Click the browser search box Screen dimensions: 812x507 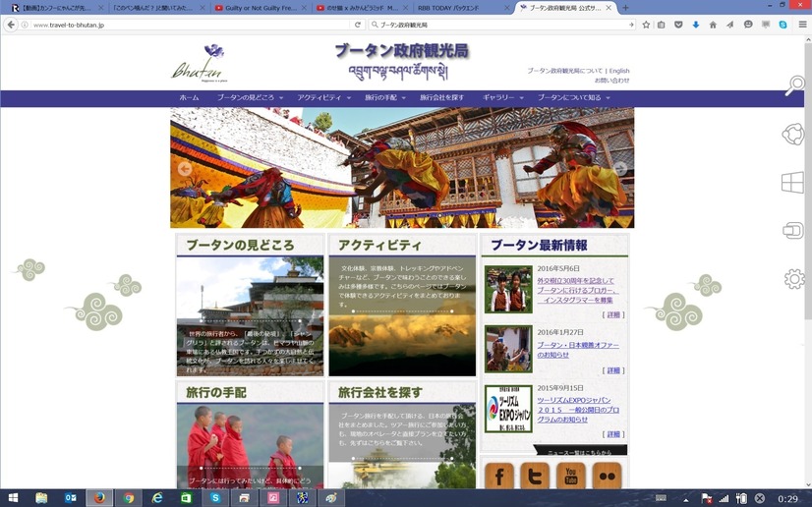coord(501,25)
